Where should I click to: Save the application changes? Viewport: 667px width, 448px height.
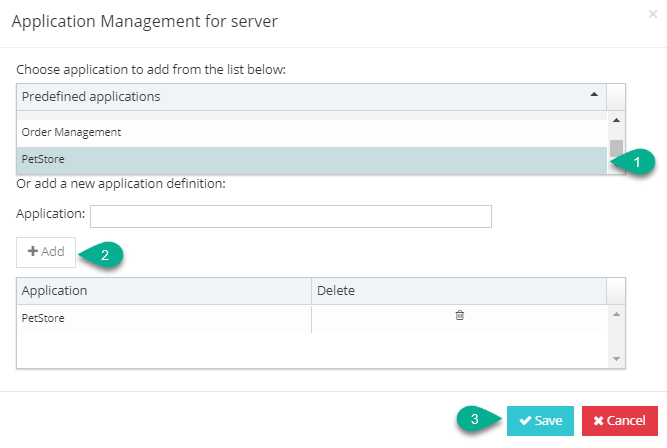(x=540, y=421)
